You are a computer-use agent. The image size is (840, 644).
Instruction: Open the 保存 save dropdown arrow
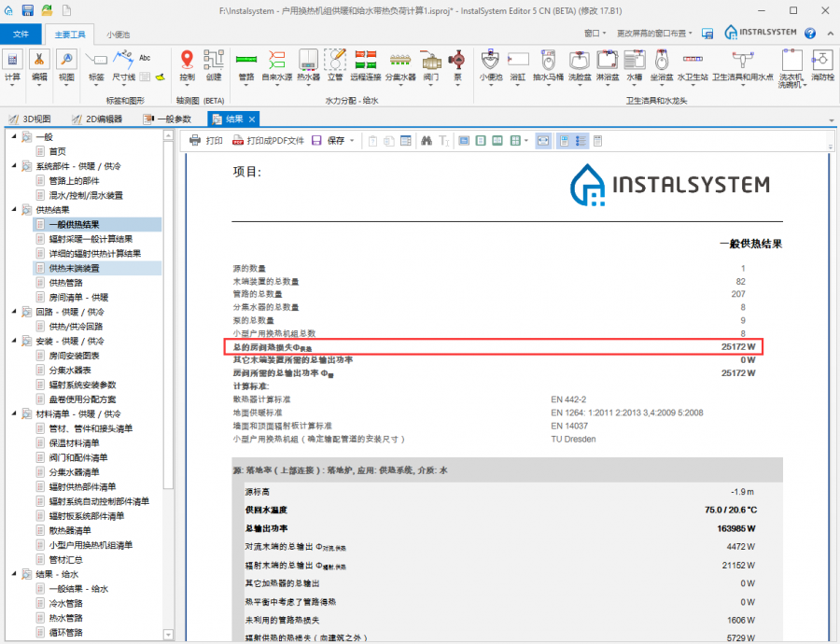(x=353, y=141)
